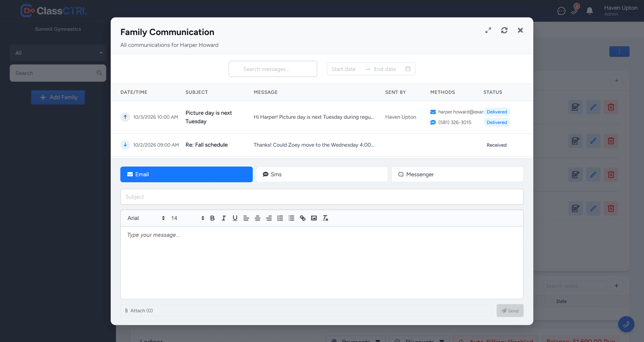The width and height of the screenshot is (644, 342).
Task: Insert an image into the message
Action: [x=314, y=218]
